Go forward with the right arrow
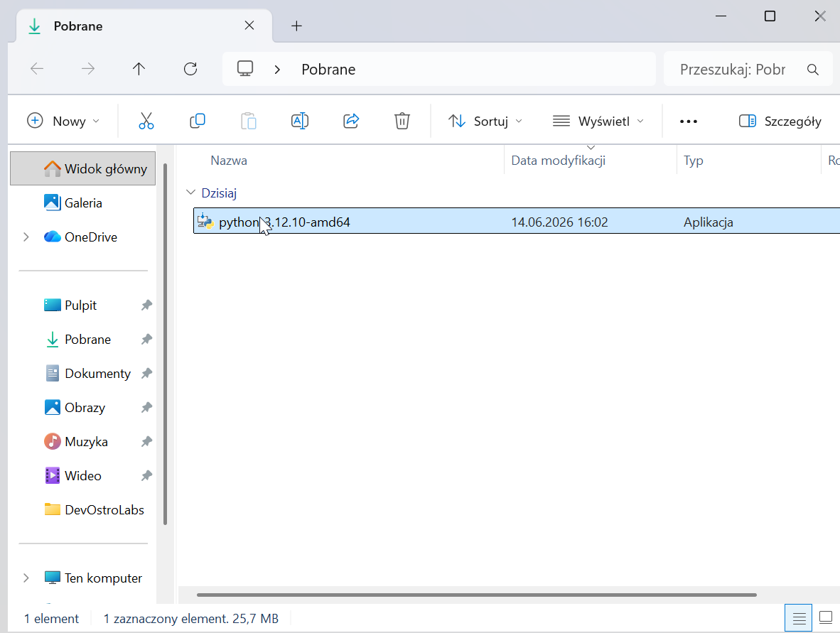The width and height of the screenshot is (840, 633). click(88, 68)
